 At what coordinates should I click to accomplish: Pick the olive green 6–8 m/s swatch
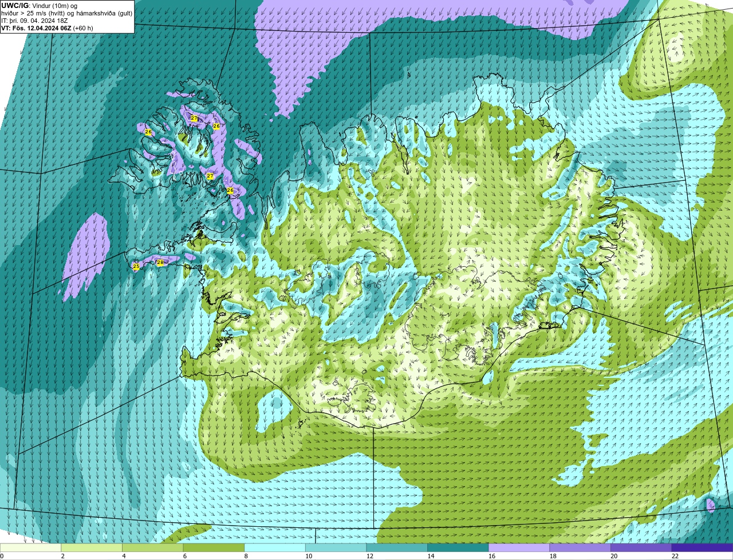tap(214, 548)
